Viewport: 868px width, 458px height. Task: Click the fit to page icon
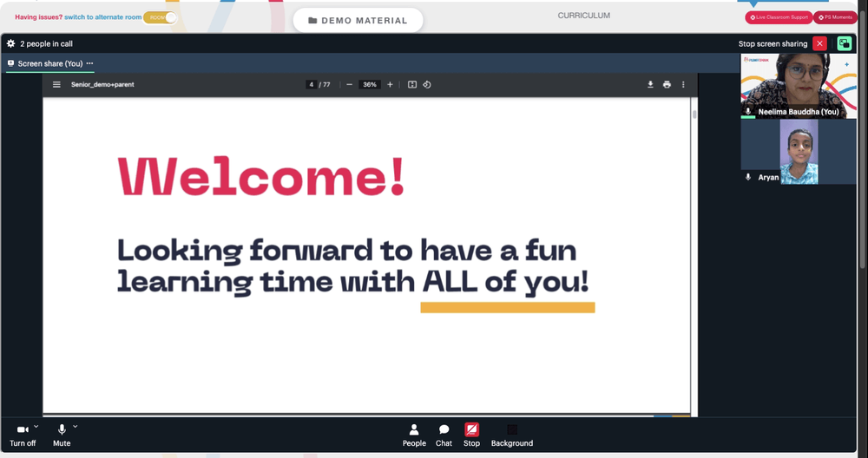coord(411,85)
